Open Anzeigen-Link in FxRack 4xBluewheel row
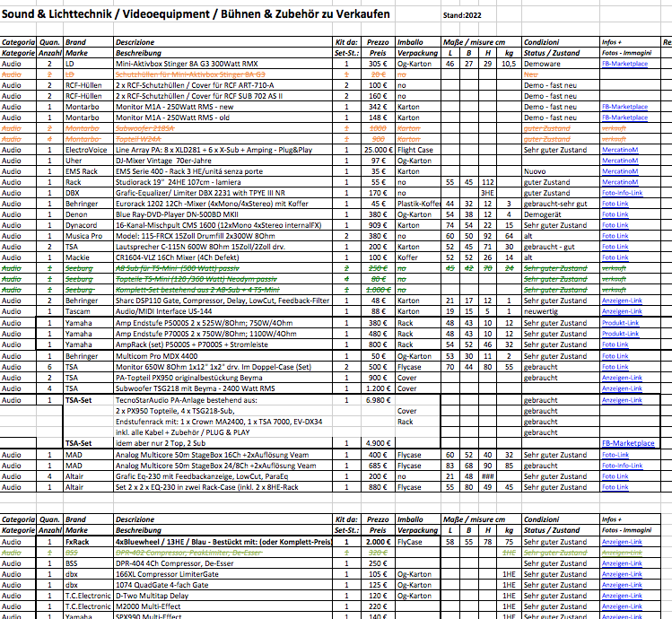 [622, 542]
